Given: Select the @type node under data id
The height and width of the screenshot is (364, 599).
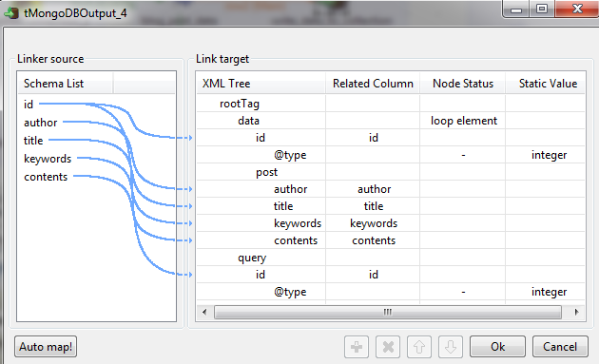Looking at the screenshot, I should click(290, 155).
